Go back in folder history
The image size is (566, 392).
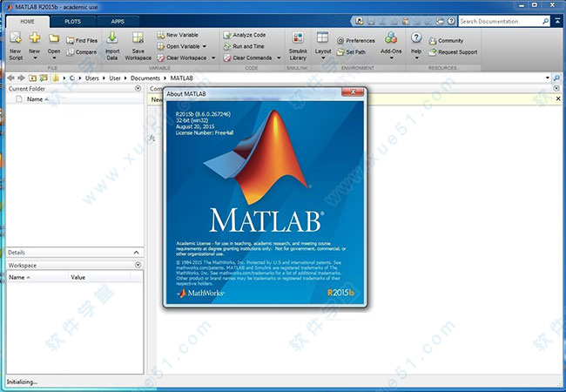tap(10, 78)
